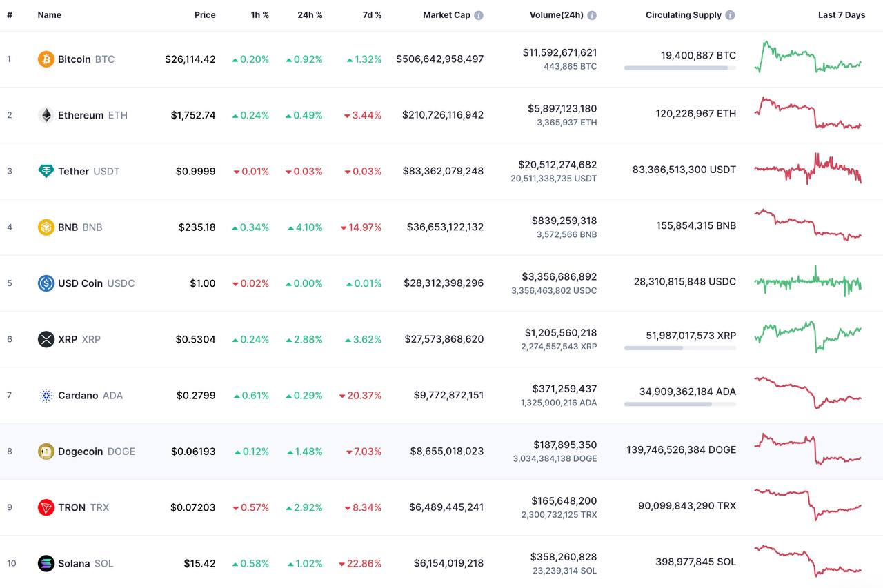
Task: Click the Tether logo icon
Action: pos(46,171)
